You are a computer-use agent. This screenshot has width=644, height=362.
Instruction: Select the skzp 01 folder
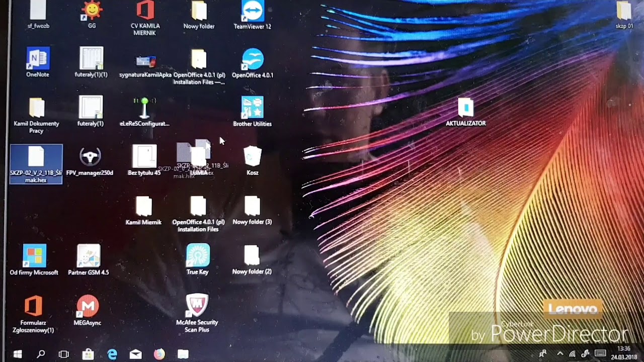click(x=624, y=15)
